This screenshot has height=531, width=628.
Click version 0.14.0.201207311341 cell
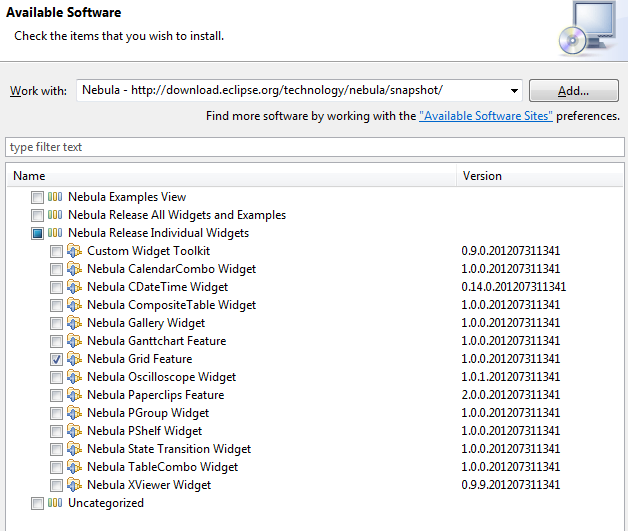(x=513, y=287)
